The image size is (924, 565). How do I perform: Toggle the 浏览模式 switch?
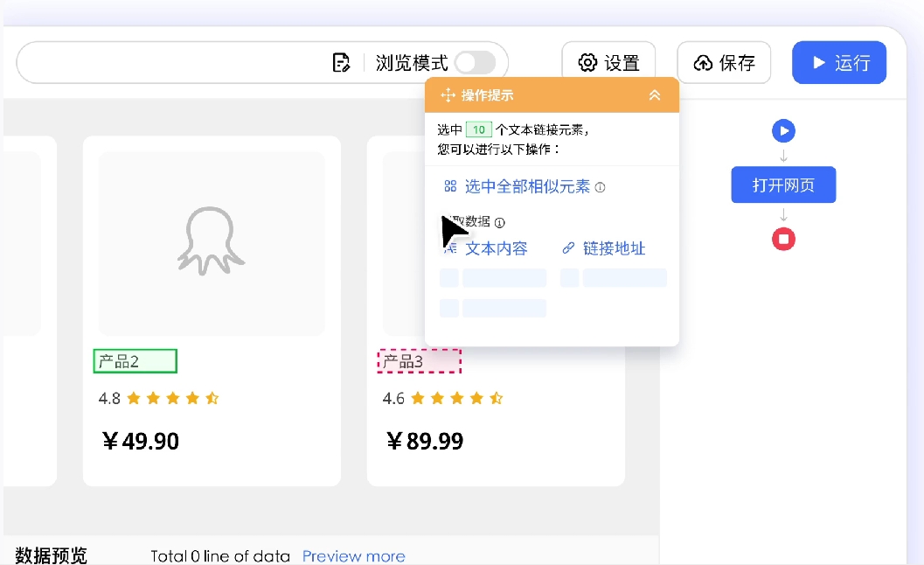pos(475,62)
